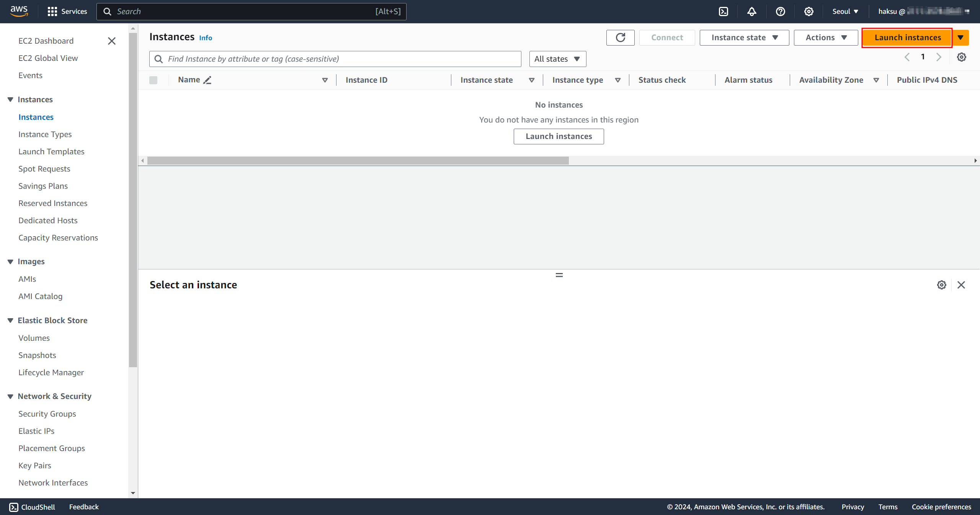Open EC2 Global View
Screen dimensions: 980x515
coord(48,58)
